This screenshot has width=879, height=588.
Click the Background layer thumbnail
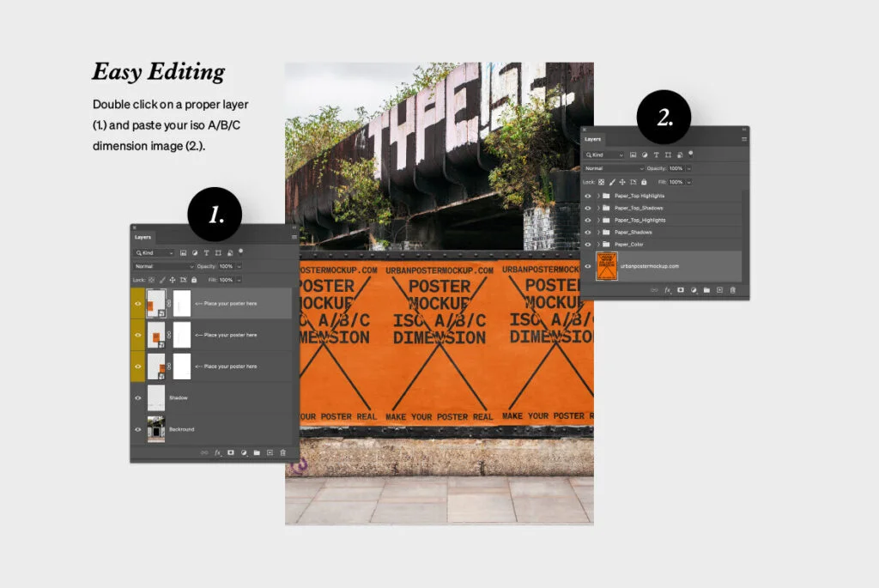156,429
